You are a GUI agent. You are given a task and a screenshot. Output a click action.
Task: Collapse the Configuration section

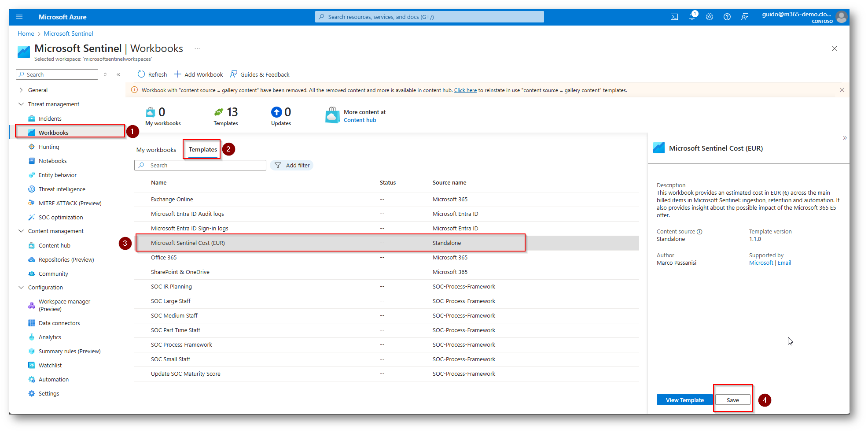21,287
